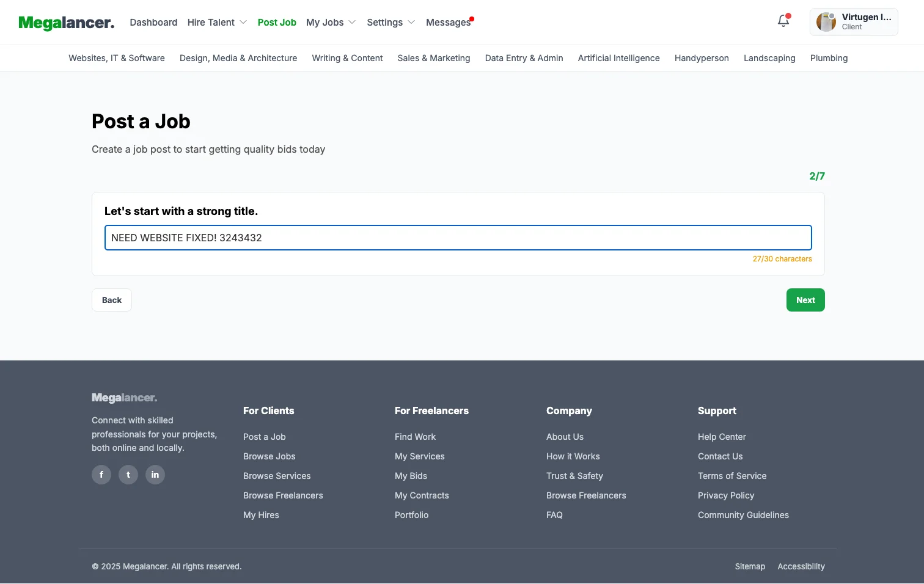Open the Twitter social icon in footer
Viewport: 924px width, 584px height.
128,475
